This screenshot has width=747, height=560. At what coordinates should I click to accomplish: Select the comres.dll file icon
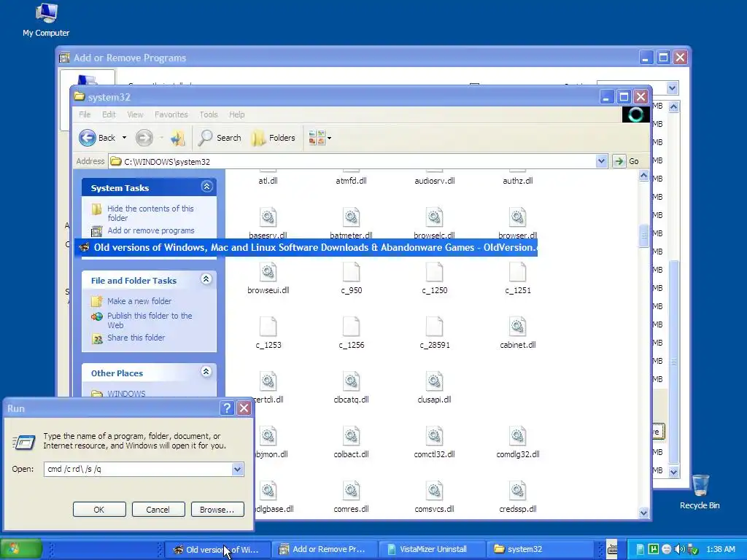pos(351,491)
